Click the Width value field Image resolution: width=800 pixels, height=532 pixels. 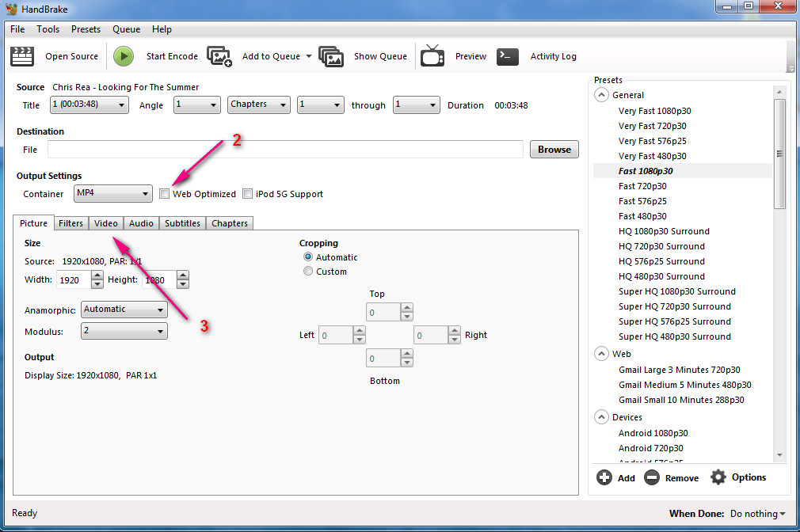click(74, 279)
